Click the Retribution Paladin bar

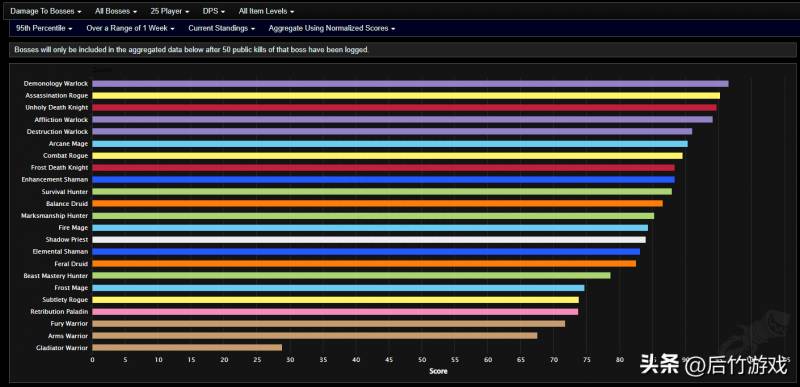point(335,312)
